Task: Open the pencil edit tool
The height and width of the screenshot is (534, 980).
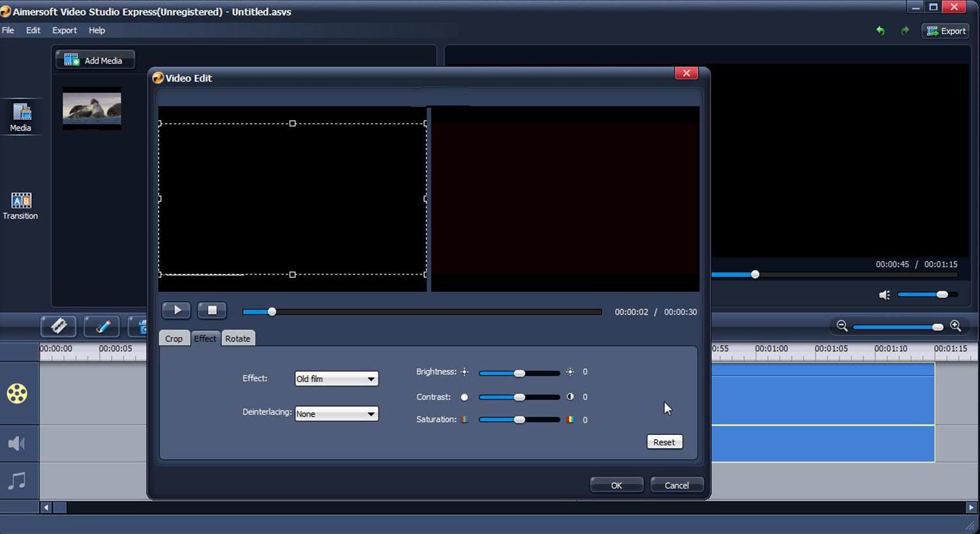Action: click(x=101, y=326)
